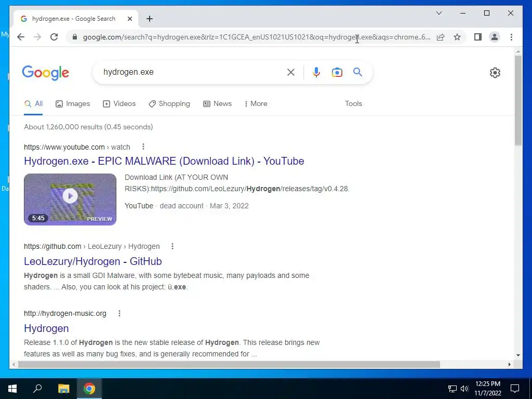This screenshot has height=399, width=532.
Task: Switch to the News tab
Action: [x=217, y=104]
